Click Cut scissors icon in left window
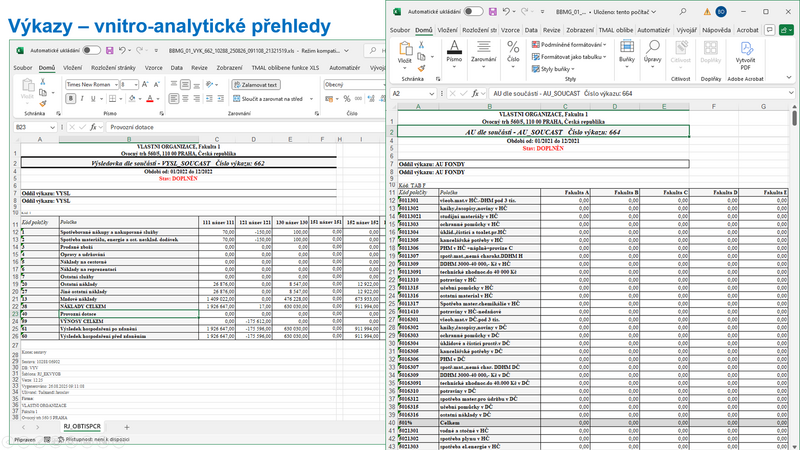The width and height of the screenshot is (800, 450). (x=43, y=82)
